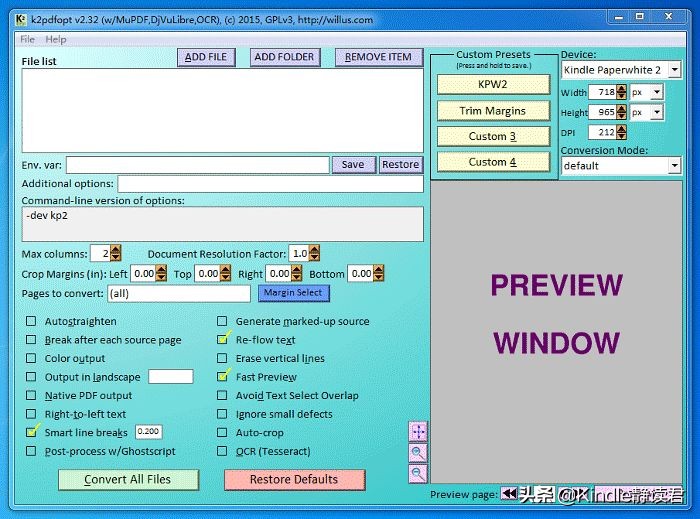Check Generate marked-up source
Screen dimensions: 700x519
click(222, 321)
